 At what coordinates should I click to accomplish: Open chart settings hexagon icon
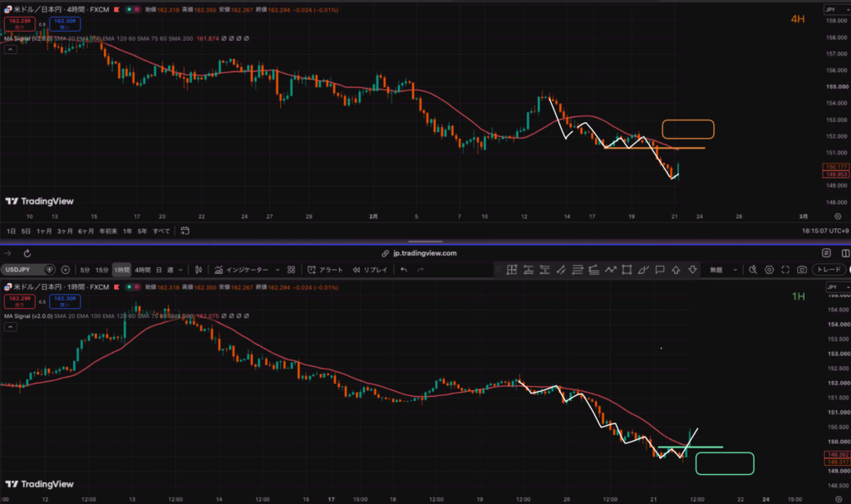769,270
